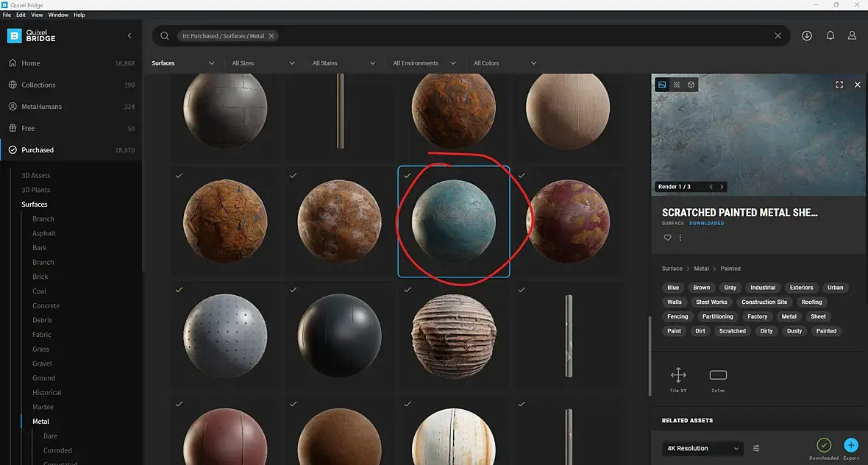Remove the Purchased / Surfaces / Metal filter chip
The width and height of the screenshot is (868, 465).
tap(271, 36)
